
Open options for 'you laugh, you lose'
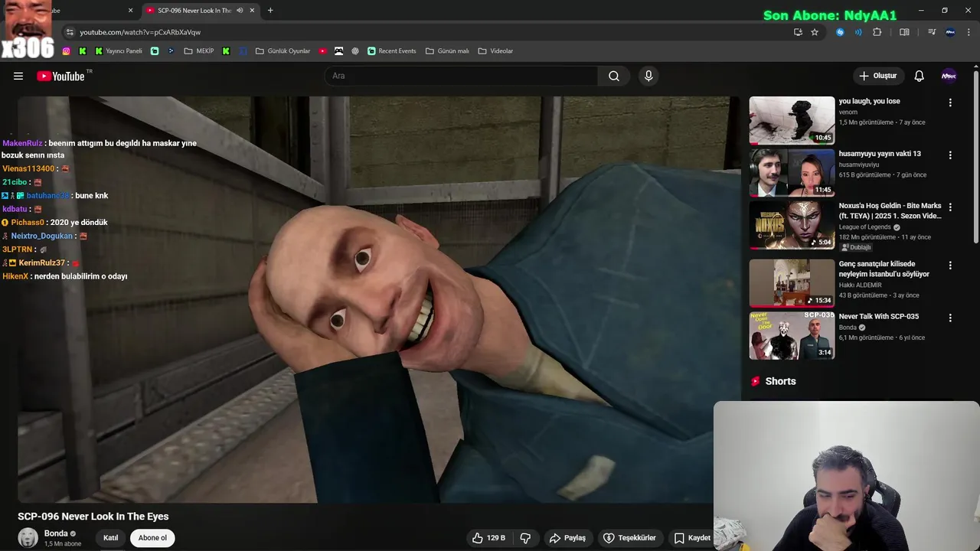(950, 103)
